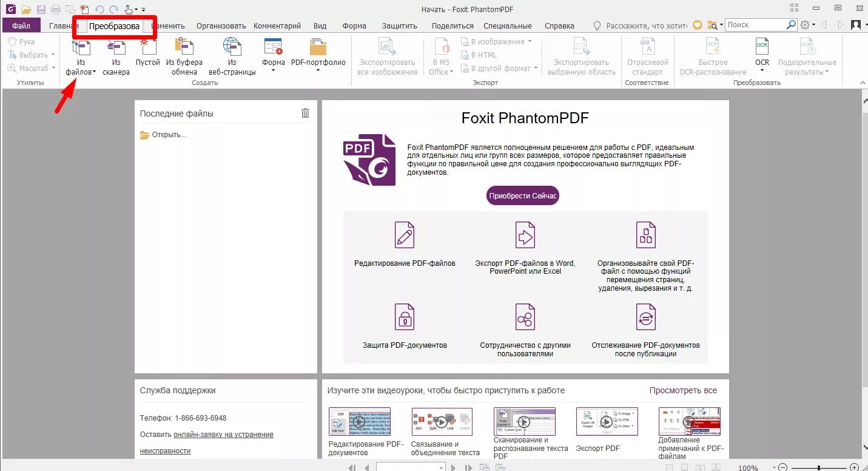Export to HTML (В HTML)
This screenshot has width=868, height=471.
pyautogui.click(x=479, y=55)
